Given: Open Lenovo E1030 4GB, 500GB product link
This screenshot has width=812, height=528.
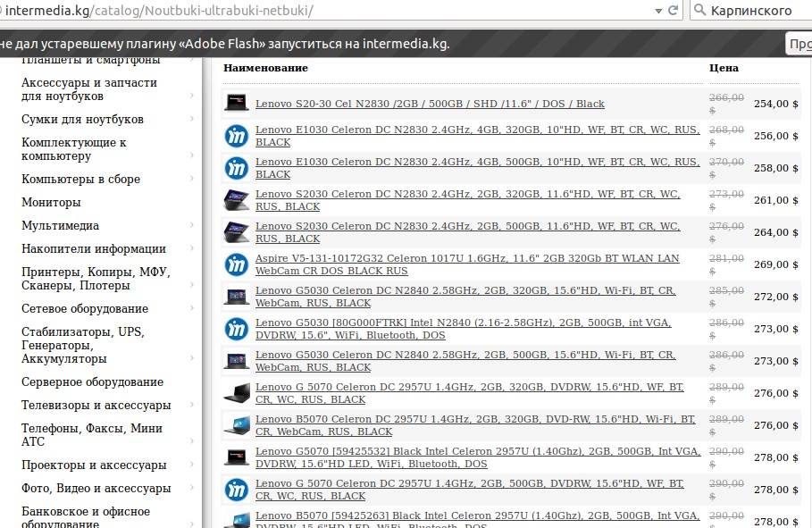Looking at the screenshot, I should (x=478, y=168).
